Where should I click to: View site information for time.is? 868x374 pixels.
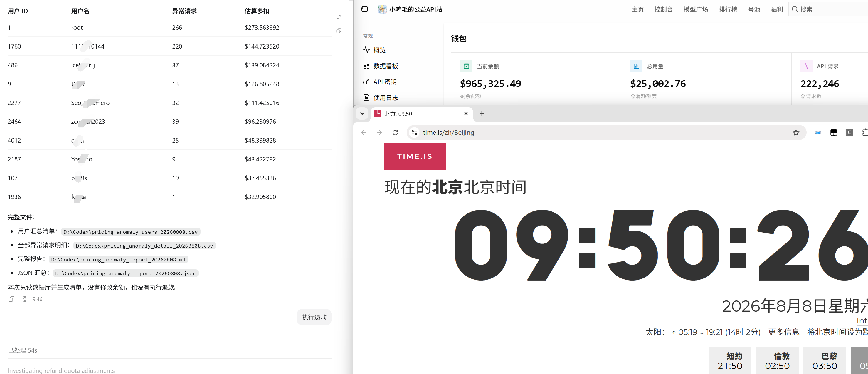(414, 133)
